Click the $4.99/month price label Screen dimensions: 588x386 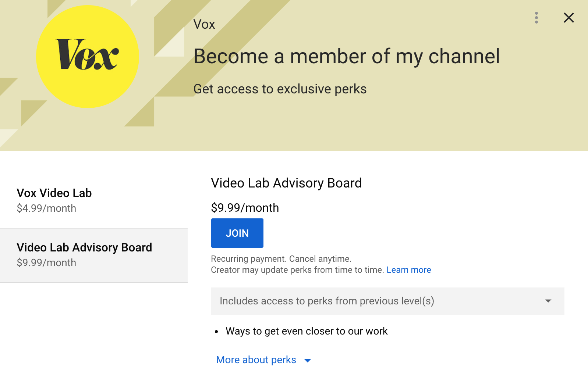46,208
